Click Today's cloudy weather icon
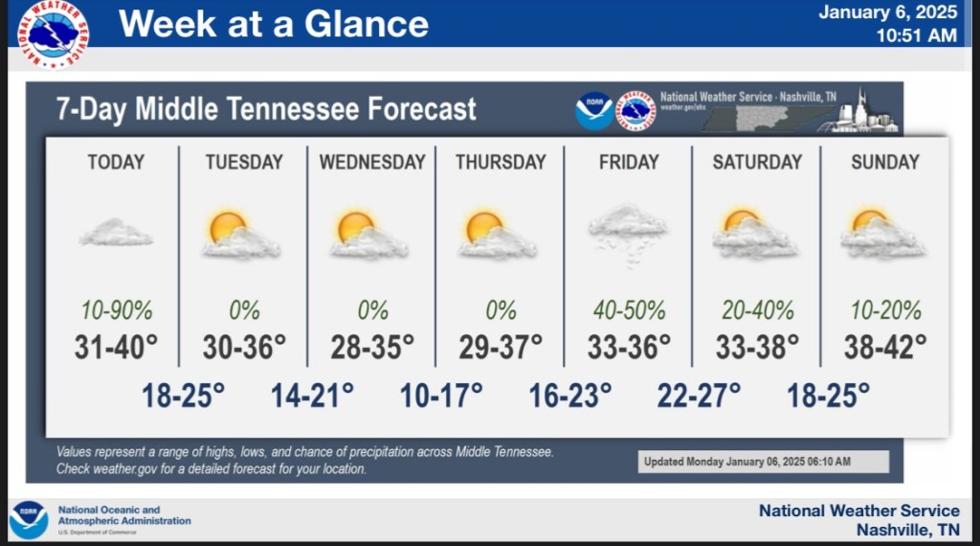Image resolution: width=980 pixels, height=546 pixels. [116, 232]
